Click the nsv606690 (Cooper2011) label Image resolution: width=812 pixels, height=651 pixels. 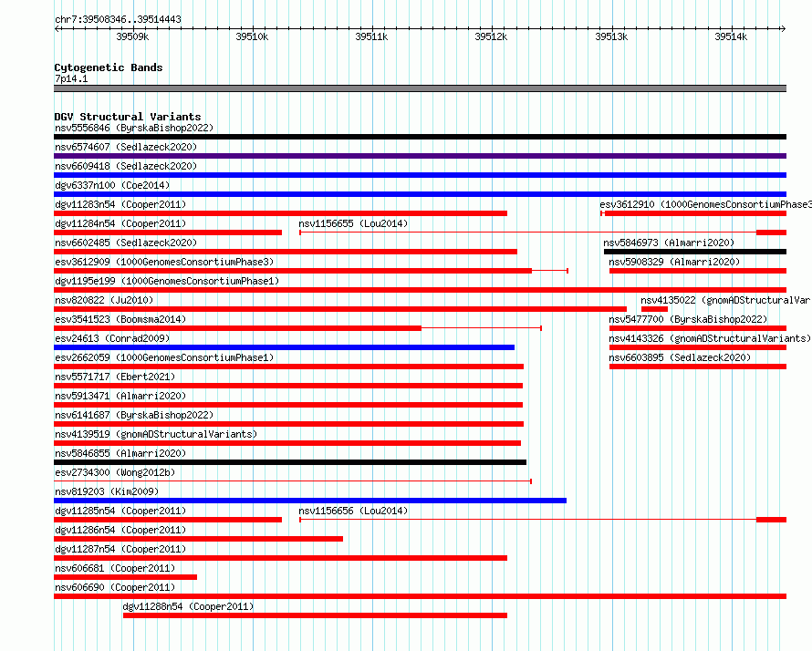pyautogui.click(x=115, y=587)
